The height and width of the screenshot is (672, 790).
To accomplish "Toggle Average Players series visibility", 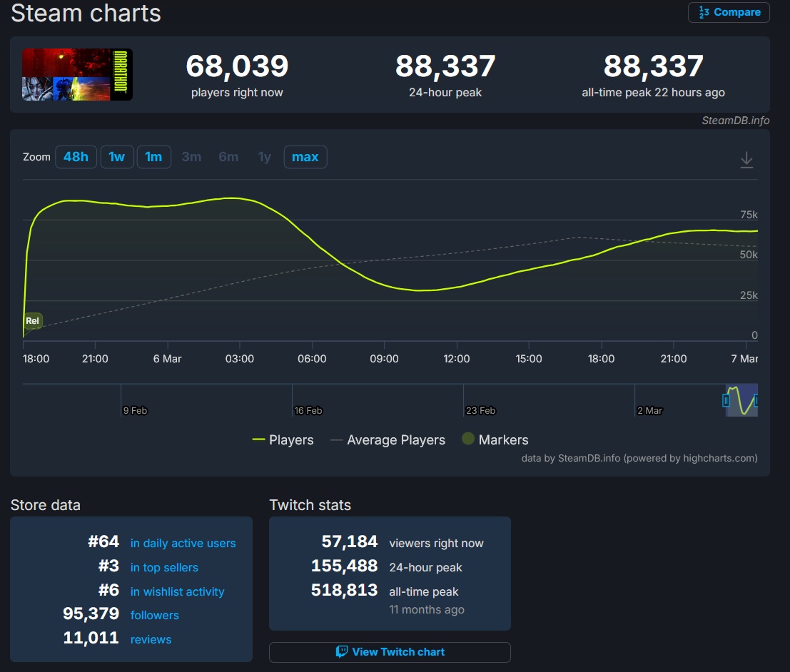I will [x=388, y=440].
